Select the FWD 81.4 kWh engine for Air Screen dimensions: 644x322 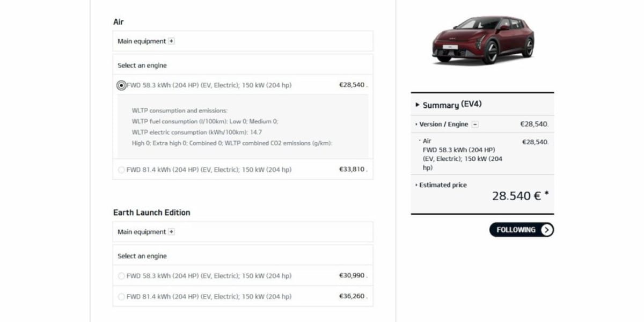coord(121,169)
